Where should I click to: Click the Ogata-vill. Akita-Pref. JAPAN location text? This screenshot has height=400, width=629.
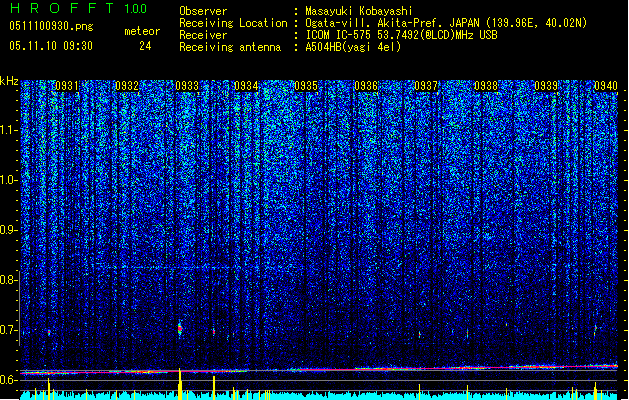(x=446, y=23)
